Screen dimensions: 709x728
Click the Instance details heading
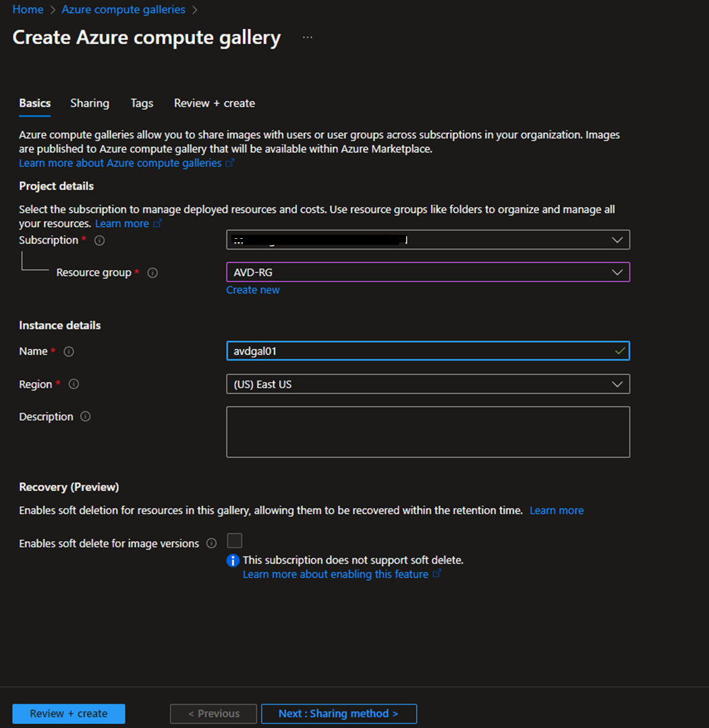(60, 325)
